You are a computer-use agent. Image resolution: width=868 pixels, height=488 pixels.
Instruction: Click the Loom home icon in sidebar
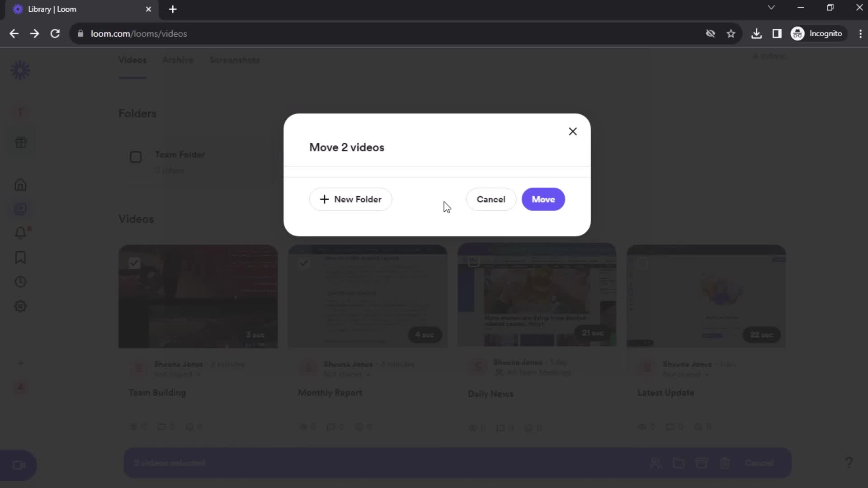[x=20, y=185]
